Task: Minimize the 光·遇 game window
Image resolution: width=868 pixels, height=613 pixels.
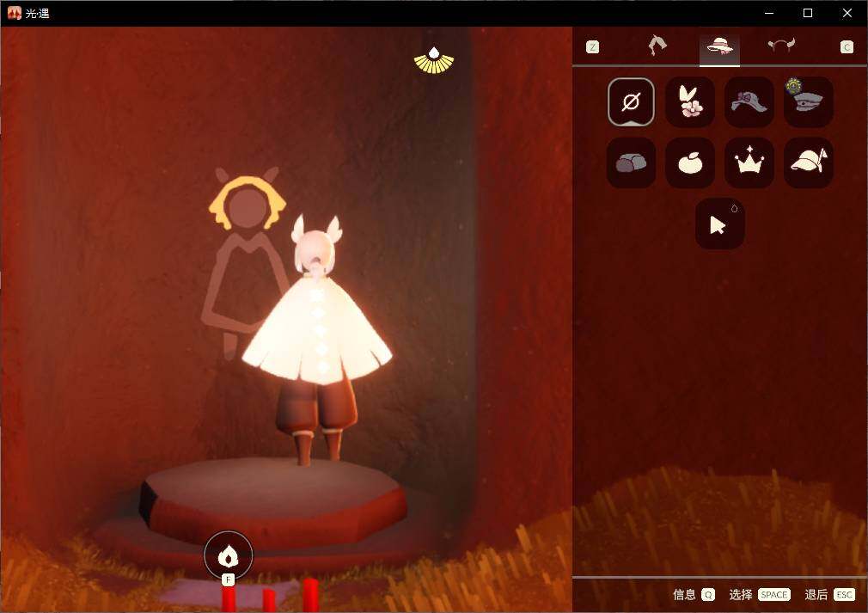Action: (x=769, y=13)
